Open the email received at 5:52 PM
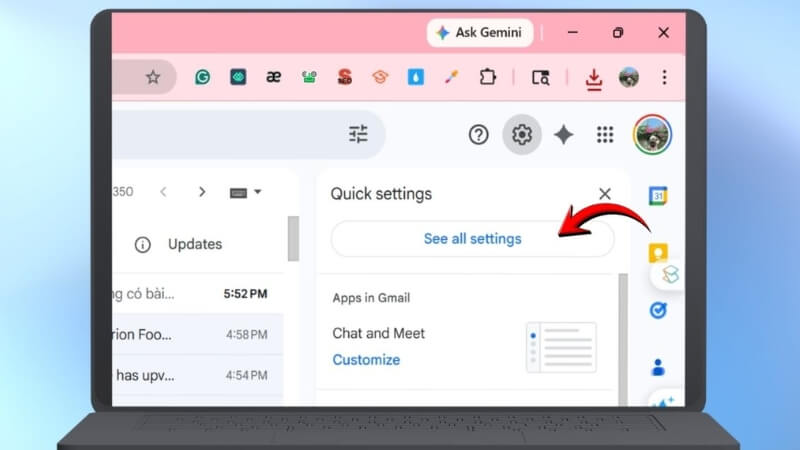The width and height of the screenshot is (800, 450). click(198, 294)
